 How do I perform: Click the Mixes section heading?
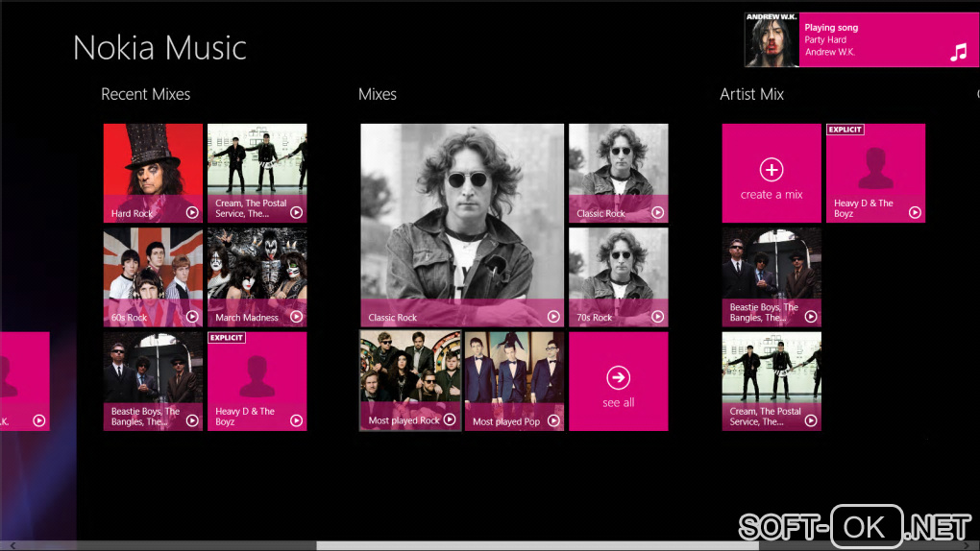click(378, 94)
